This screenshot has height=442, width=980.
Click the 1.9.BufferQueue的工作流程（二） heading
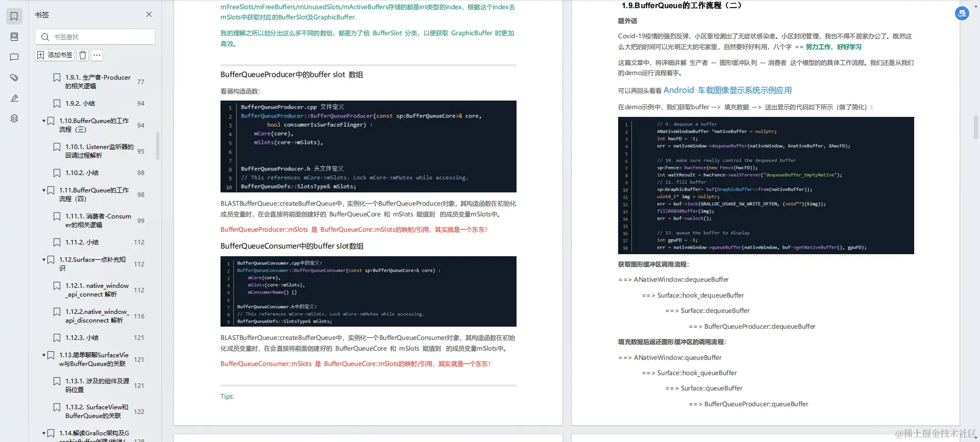pos(681,6)
